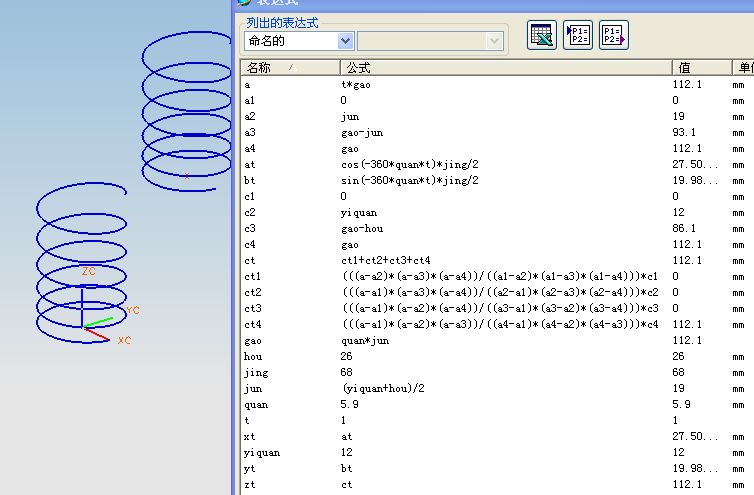Image resolution: width=754 pixels, height=495 pixels.
Task: Select the hou expression row
Action: 497,356
